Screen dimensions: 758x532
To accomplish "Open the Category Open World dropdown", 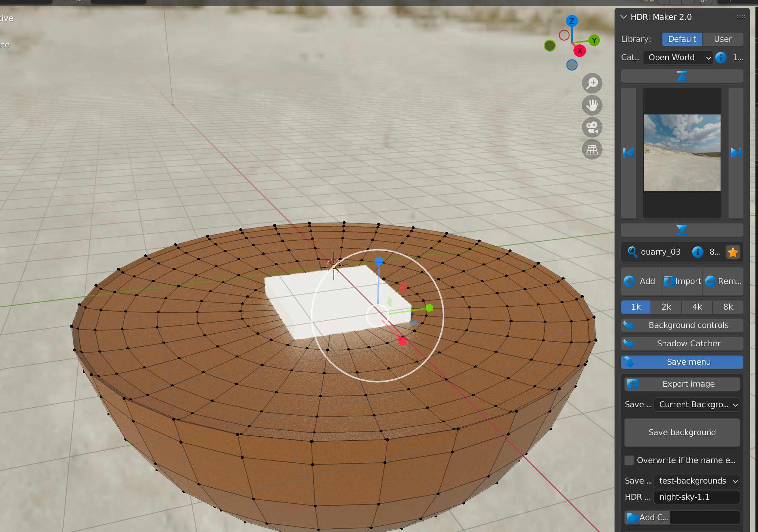I will tap(677, 57).
